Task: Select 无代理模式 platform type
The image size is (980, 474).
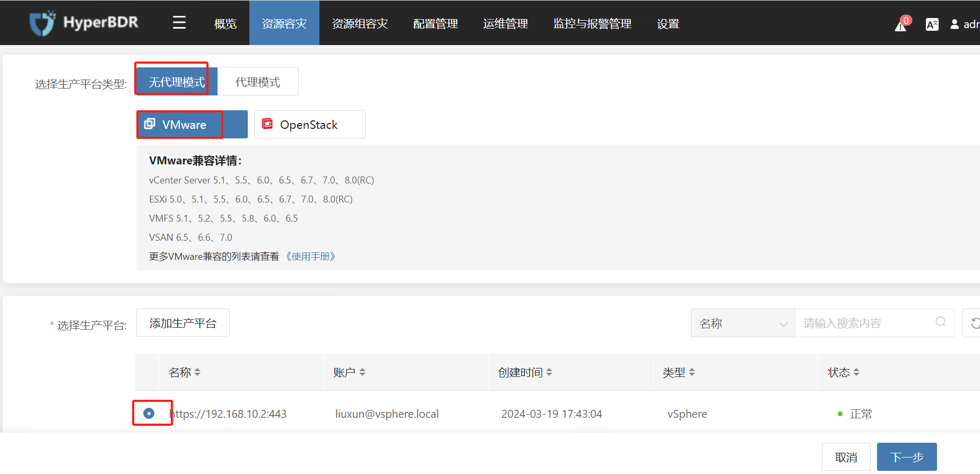Action: (177, 82)
